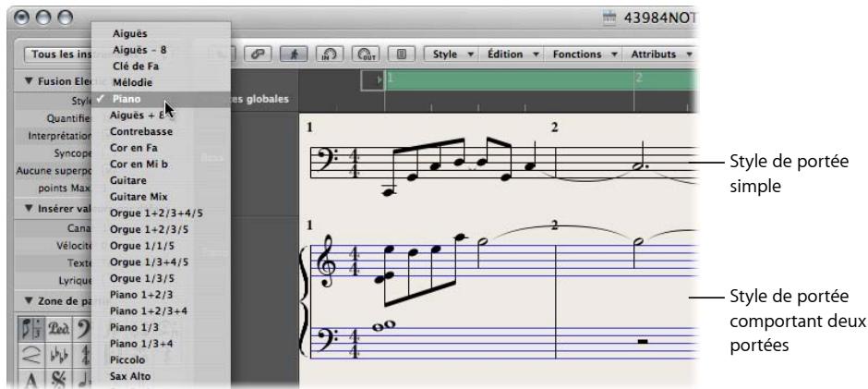The height and width of the screenshot is (389, 868).
Task: Click the page view list icon button
Action: 402,54
